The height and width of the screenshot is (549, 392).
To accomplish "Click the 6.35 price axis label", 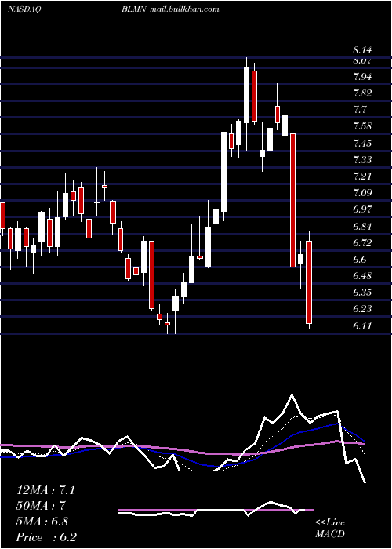I will [x=362, y=293].
